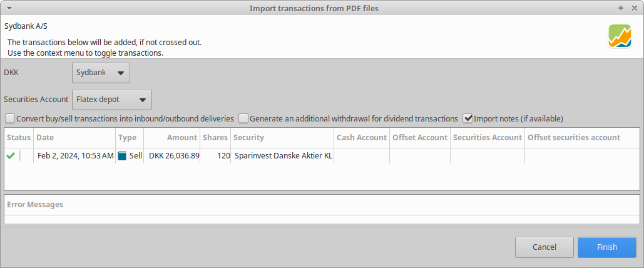Open the Sydbank cash account dropdown
Viewport: 644px width, 268px height.
101,73
